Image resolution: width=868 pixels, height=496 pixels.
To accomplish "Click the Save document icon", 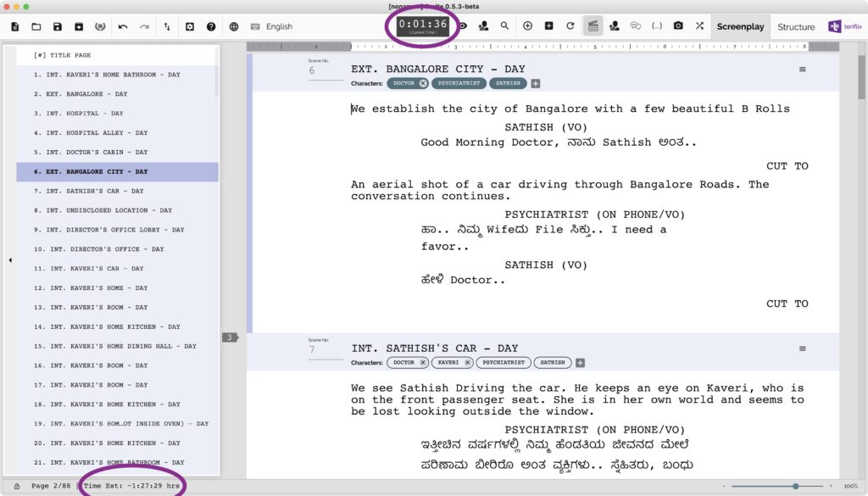I will pyautogui.click(x=58, y=26).
